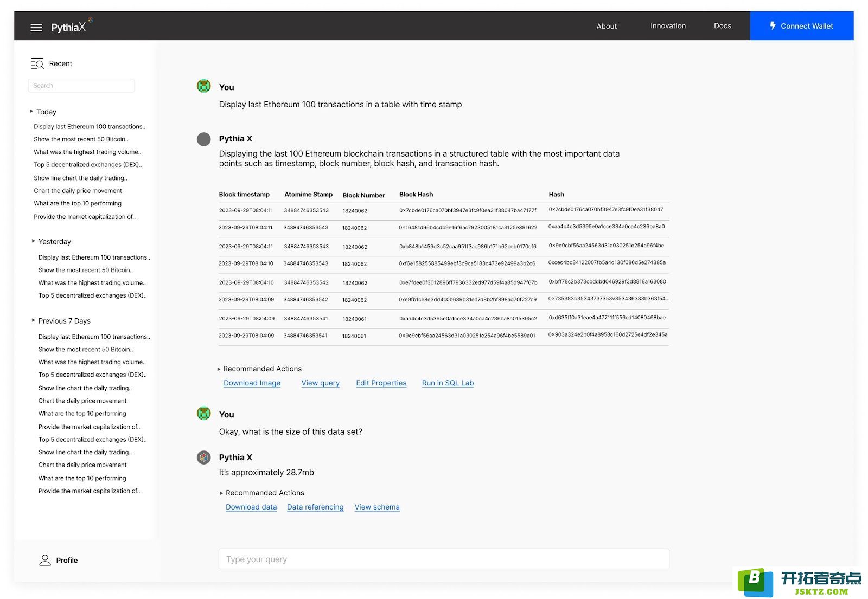Click the View schema link
Image resolution: width=868 pixels, height=599 pixels.
377,507
